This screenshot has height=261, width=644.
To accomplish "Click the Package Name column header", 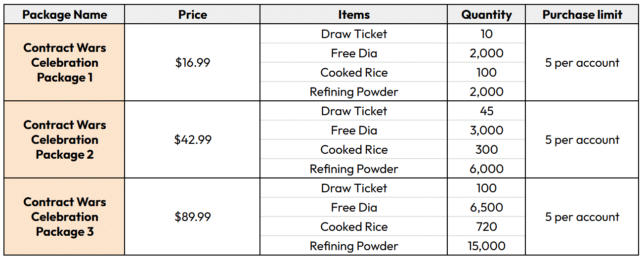I will (65, 15).
